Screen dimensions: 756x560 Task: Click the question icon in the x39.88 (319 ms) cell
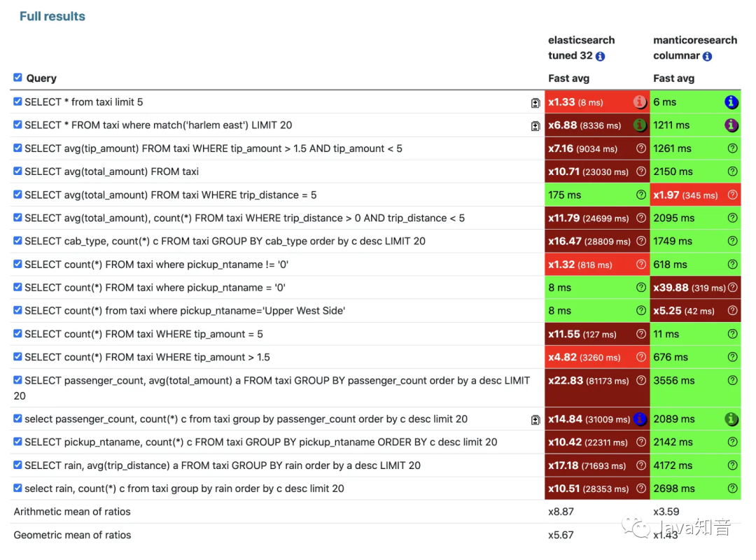click(733, 288)
